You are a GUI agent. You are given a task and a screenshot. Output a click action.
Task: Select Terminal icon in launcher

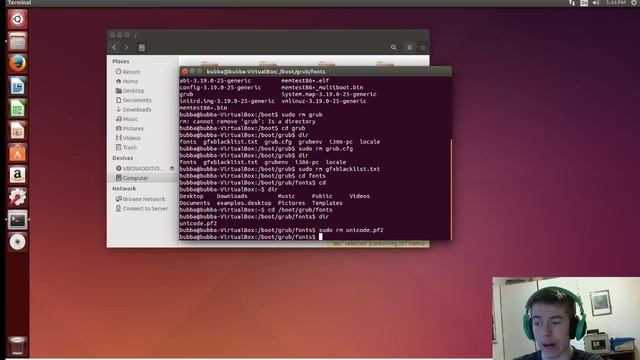point(17,220)
